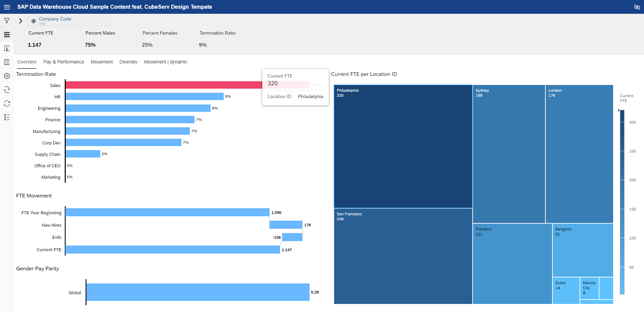Toggle the crossed-out eye visibility icon
The width and height of the screenshot is (644, 312).
(637, 7)
